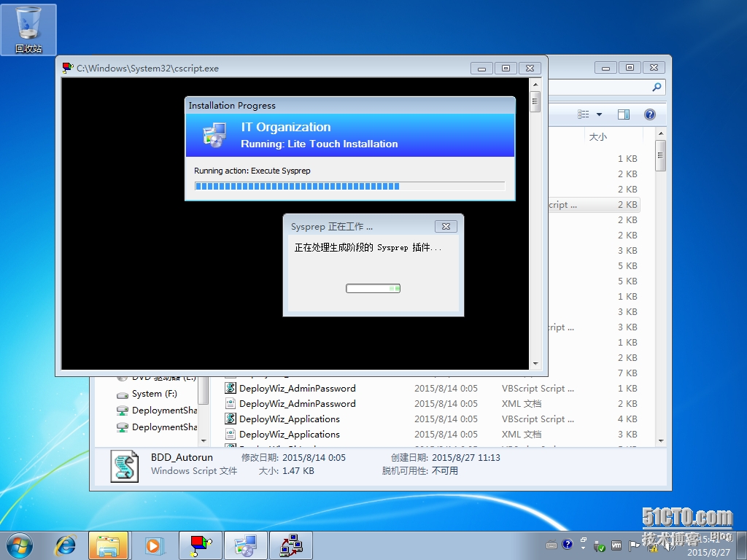Click the 4 KB size cell
The image size is (747, 560).
point(627,419)
